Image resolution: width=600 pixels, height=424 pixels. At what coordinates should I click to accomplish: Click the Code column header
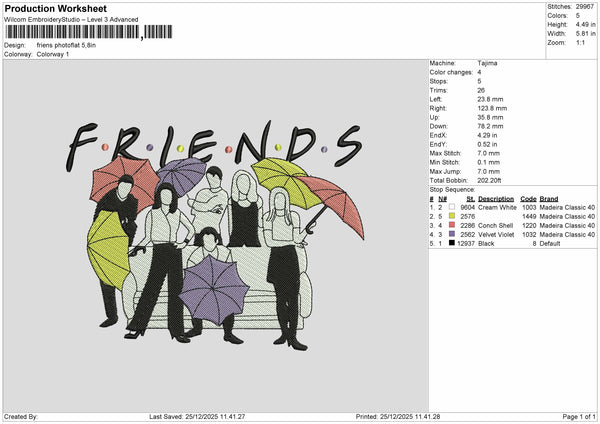point(528,199)
